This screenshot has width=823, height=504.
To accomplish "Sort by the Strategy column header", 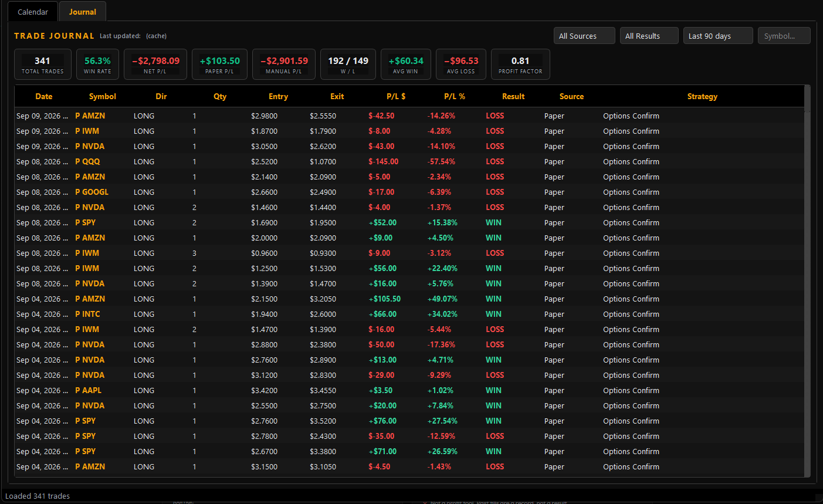I will click(702, 96).
